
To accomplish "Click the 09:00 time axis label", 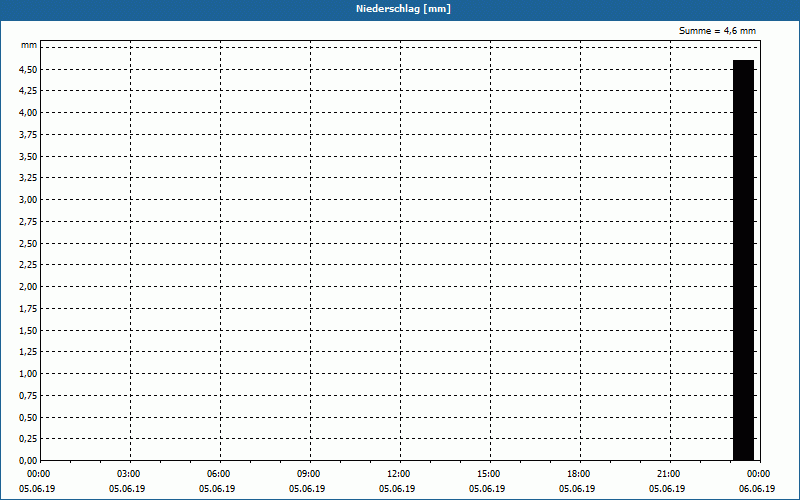I will pos(309,474).
